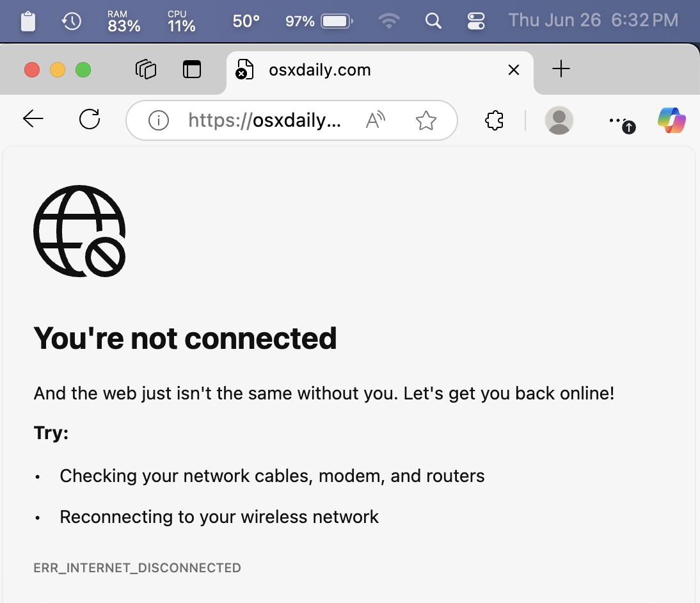Open the Wi-Fi menu bar status
This screenshot has width=700, height=603.
388,21
